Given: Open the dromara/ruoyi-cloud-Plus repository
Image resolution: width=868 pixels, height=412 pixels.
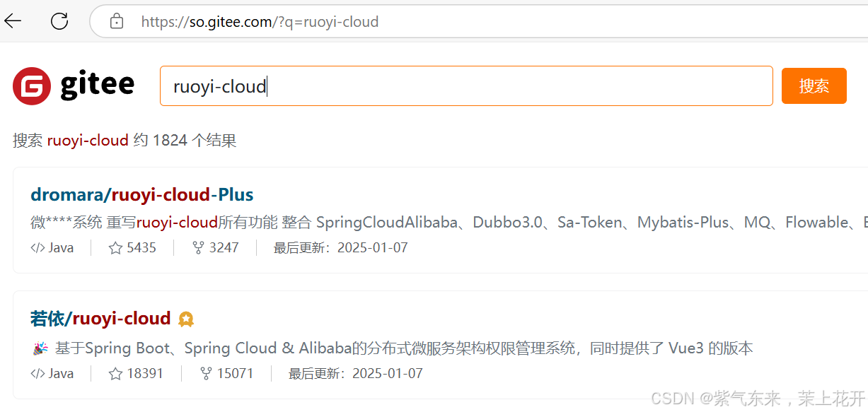Looking at the screenshot, I should (141, 194).
